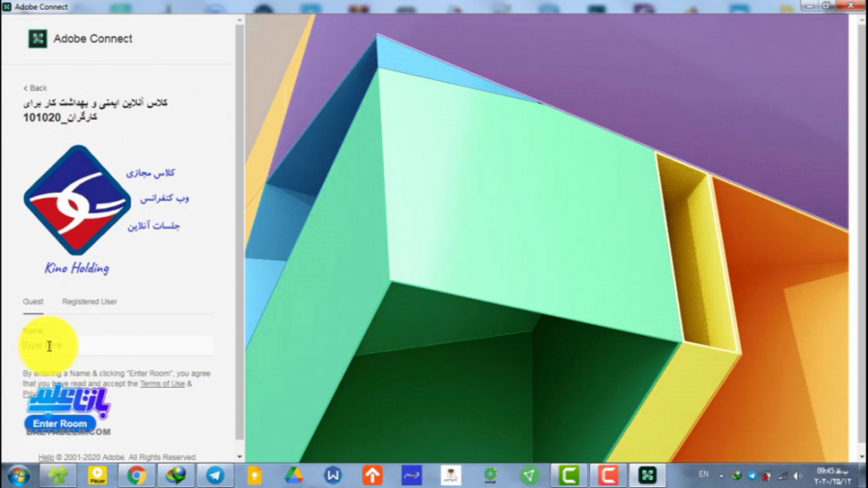Click the scrollbar down arrow in login panel
Screen dimensions: 868x488
(x=239, y=456)
